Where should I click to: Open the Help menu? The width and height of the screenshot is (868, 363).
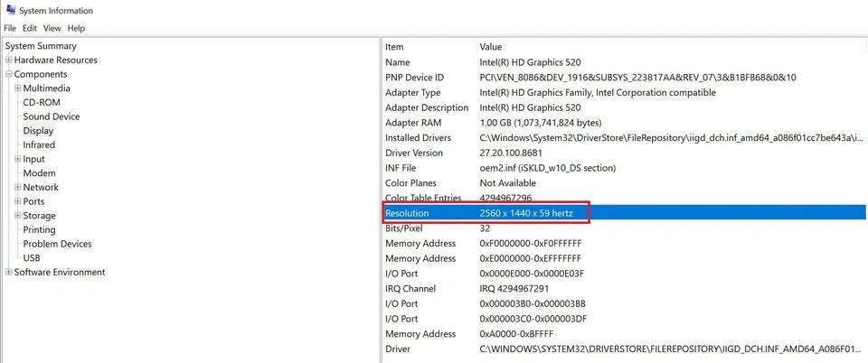coord(76,28)
